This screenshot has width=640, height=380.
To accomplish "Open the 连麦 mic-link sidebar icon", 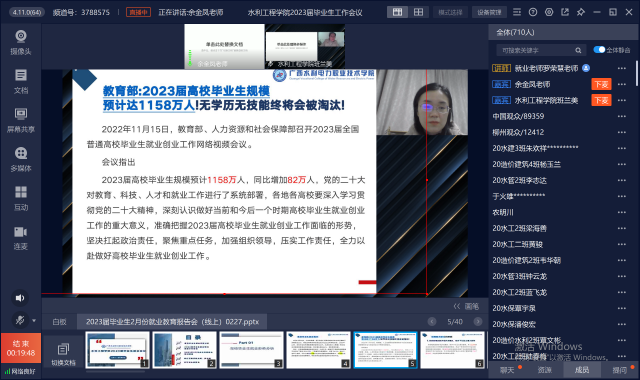I will tap(21, 238).
